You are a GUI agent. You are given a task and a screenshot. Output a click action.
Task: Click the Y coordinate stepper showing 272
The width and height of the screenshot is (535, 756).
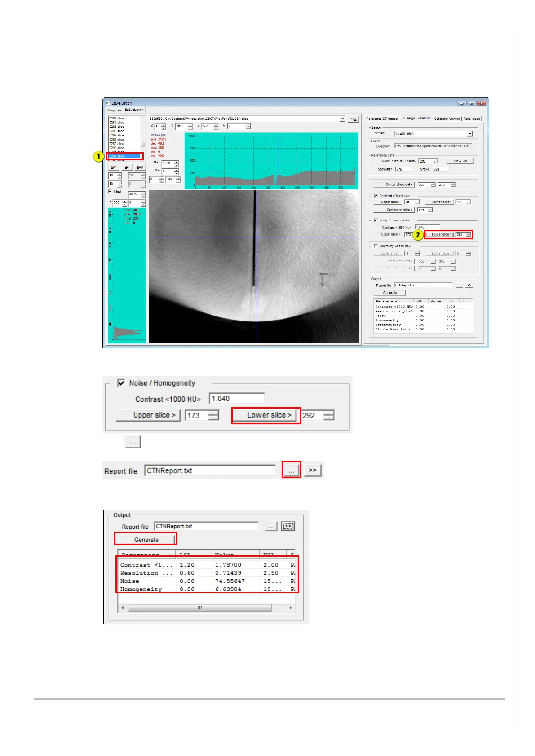point(210,127)
